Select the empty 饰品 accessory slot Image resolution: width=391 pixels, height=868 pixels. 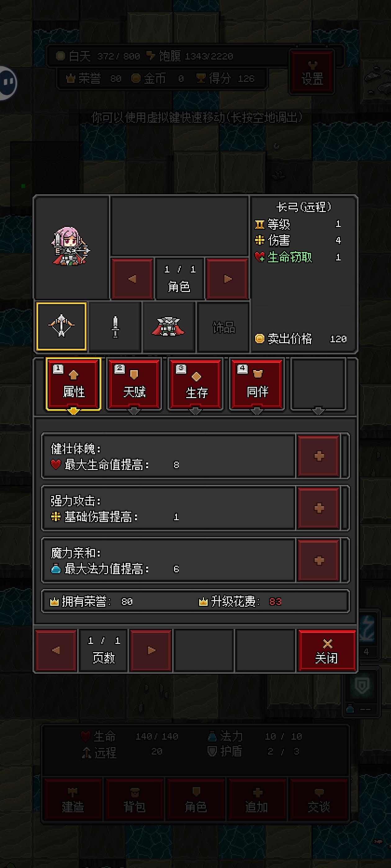[x=223, y=326]
